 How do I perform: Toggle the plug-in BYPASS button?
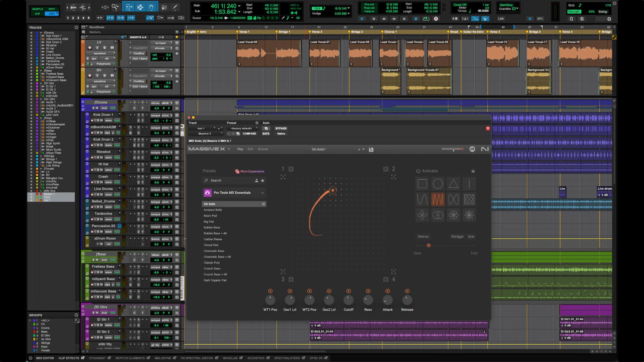281,128
